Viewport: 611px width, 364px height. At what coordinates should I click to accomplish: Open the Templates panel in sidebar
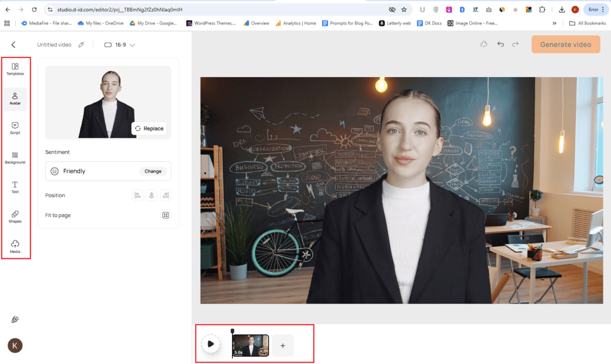pyautogui.click(x=15, y=69)
